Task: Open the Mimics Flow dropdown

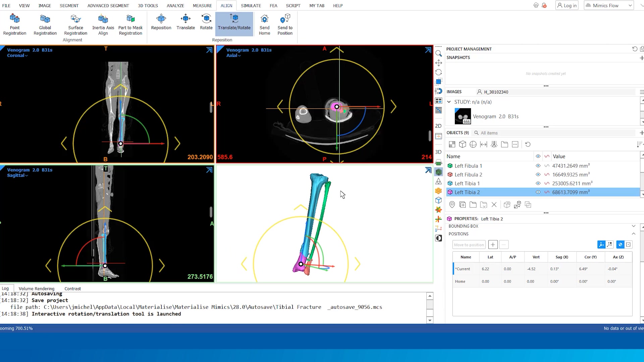Action: coord(609,5)
